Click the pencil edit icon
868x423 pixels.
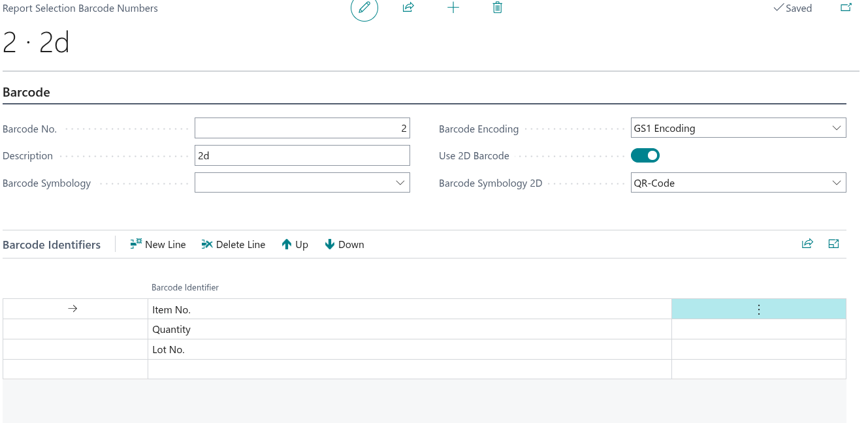(364, 8)
